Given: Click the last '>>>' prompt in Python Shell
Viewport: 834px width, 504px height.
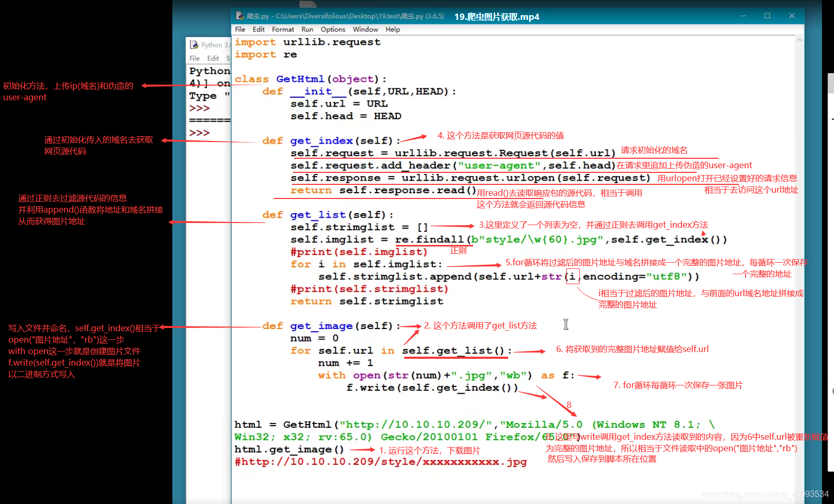Looking at the screenshot, I should pos(199,133).
